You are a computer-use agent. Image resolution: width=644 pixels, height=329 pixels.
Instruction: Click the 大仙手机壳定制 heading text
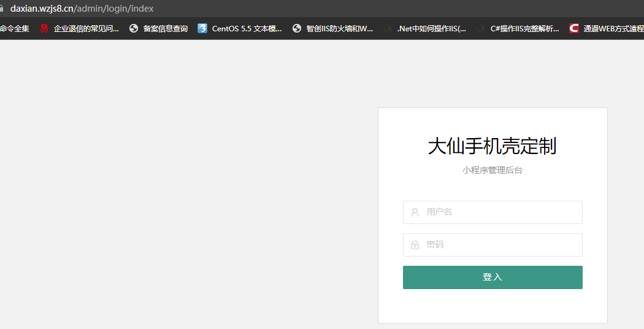492,147
